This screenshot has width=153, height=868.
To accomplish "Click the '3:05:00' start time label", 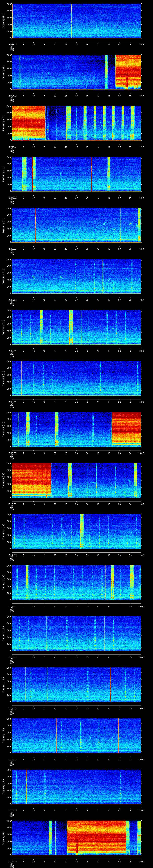I will coord(12,249).
